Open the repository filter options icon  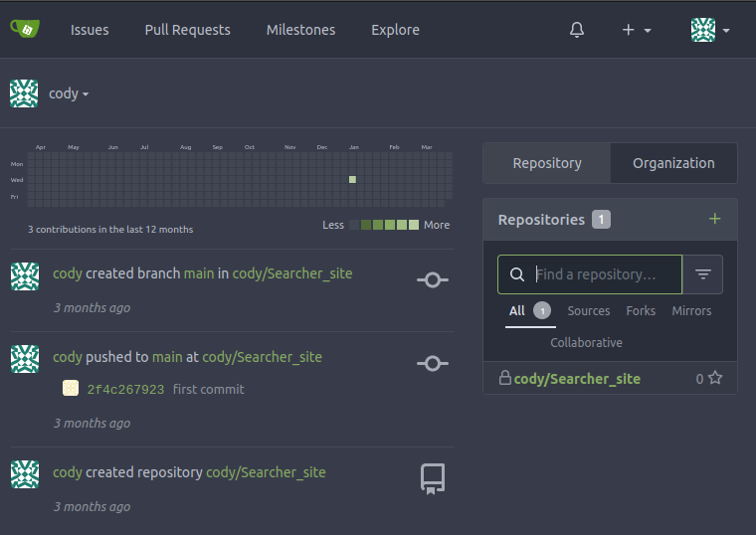point(703,274)
